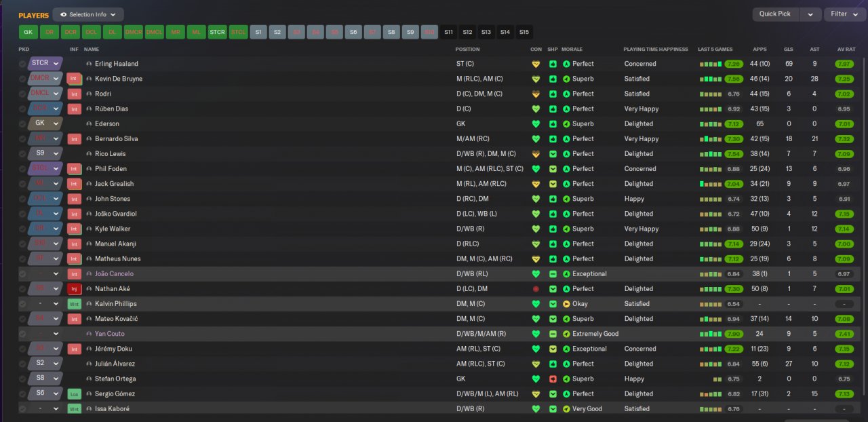Viewport: 868px width, 422px height.
Task: Click Rodri's morale arrow icon
Action: (566, 94)
